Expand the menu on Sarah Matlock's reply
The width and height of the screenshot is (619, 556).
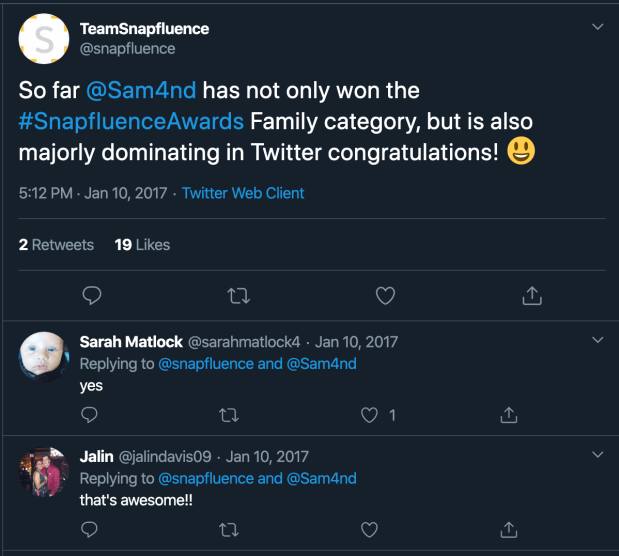(597, 340)
